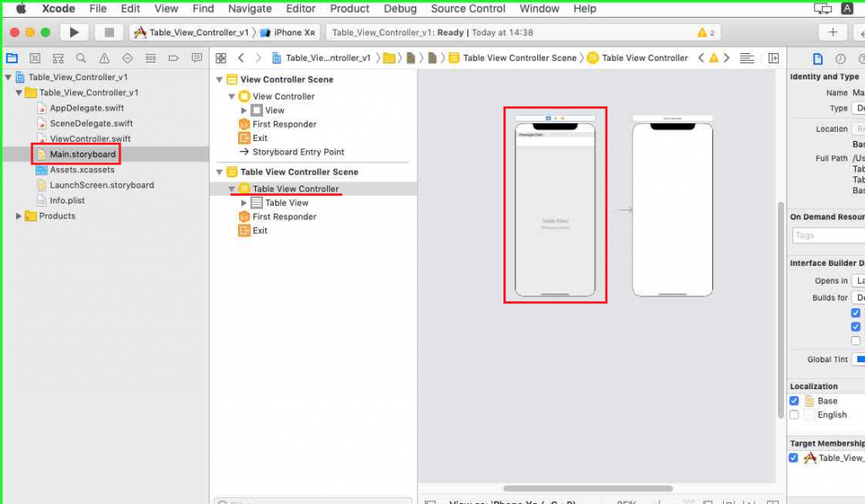Screen dimensions: 865x504
Task: Open the Report navigator speech-bubble icon
Action: pos(196,58)
